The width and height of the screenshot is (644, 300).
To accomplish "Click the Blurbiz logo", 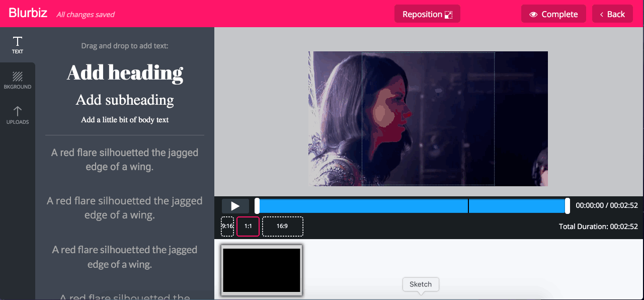I will pos(28,13).
